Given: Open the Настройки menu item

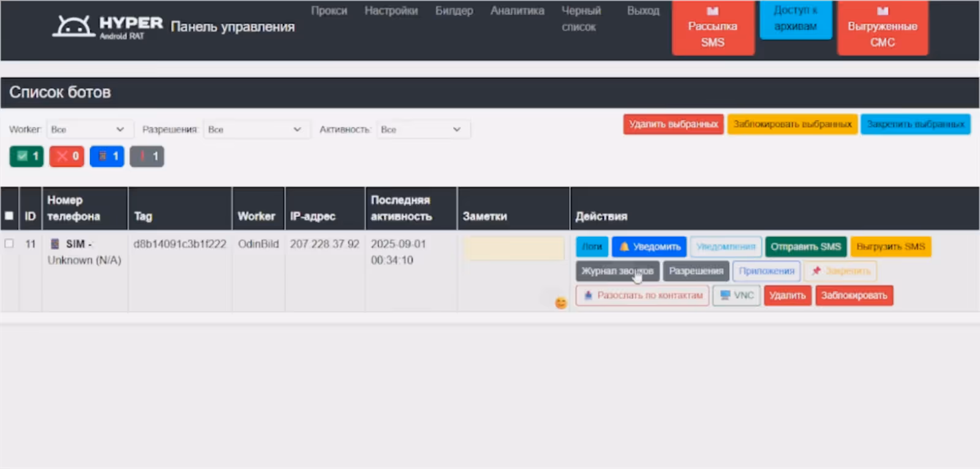Looking at the screenshot, I should [x=391, y=11].
